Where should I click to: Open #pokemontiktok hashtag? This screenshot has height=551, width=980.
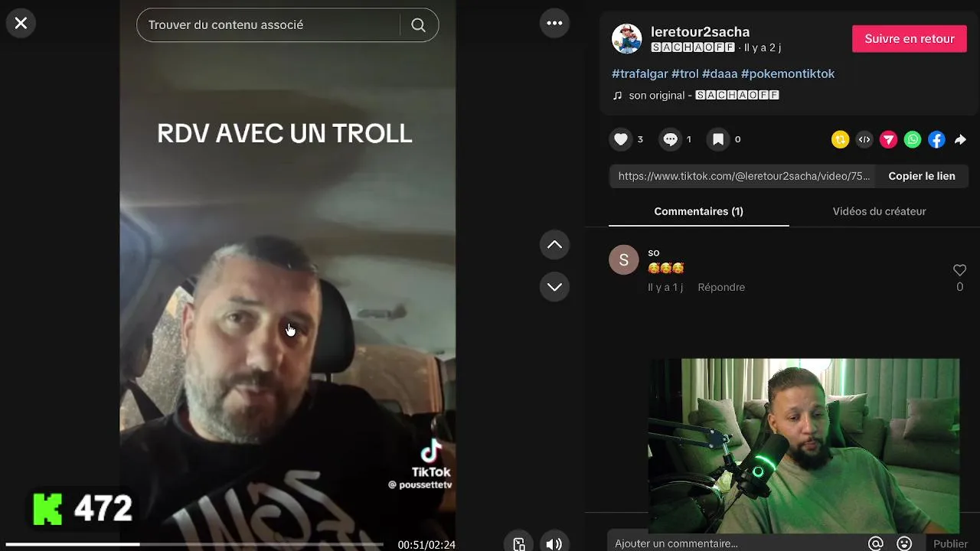(x=788, y=73)
